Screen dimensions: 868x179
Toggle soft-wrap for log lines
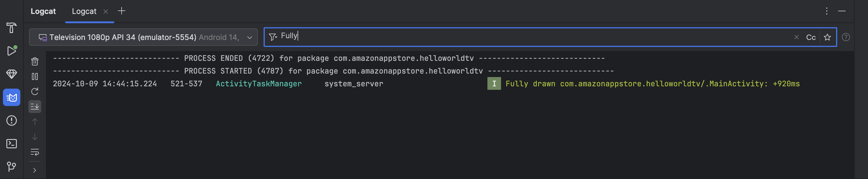pyautogui.click(x=35, y=152)
